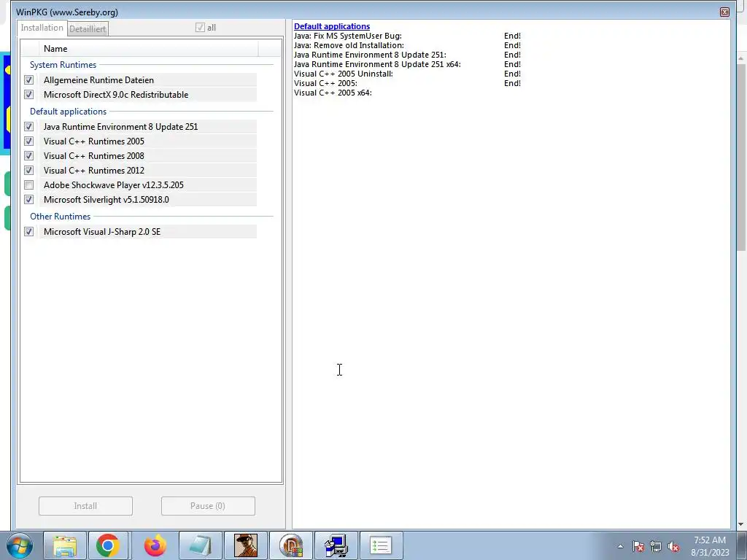Click the Name column header
Viewport: 747px width, 560px height.
pyautogui.click(x=149, y=49)
